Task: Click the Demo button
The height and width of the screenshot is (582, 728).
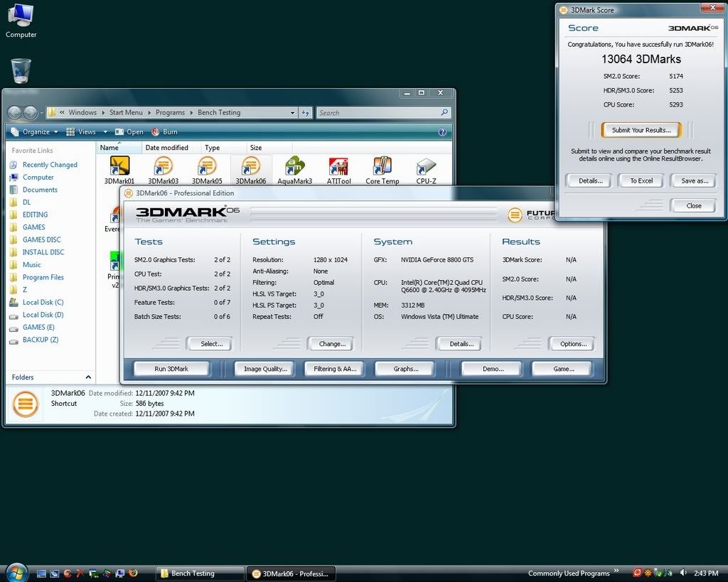Action: [492, 369]
